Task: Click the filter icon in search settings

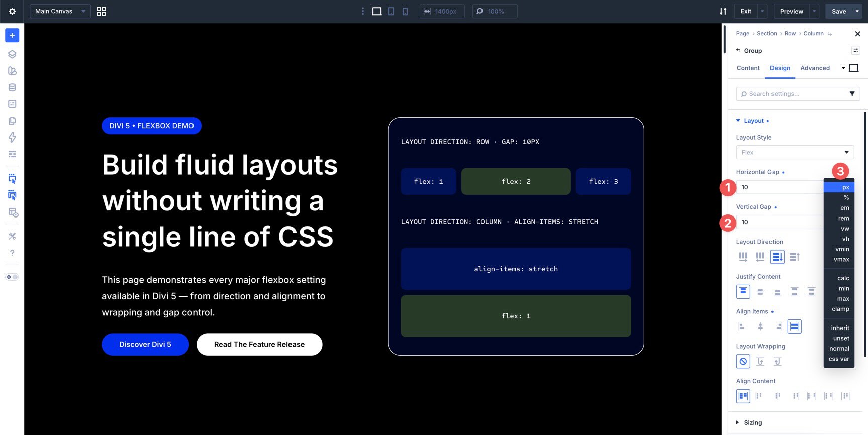Action: coord(852,94)
